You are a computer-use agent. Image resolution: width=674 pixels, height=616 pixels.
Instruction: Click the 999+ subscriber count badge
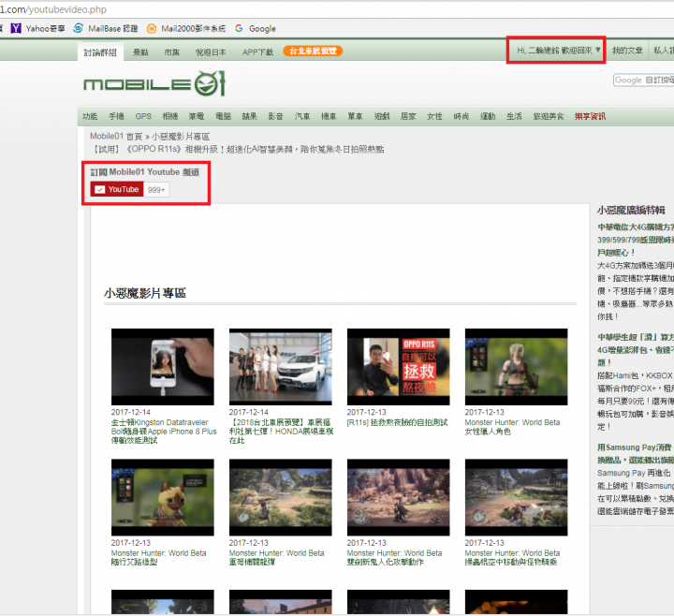156,190
